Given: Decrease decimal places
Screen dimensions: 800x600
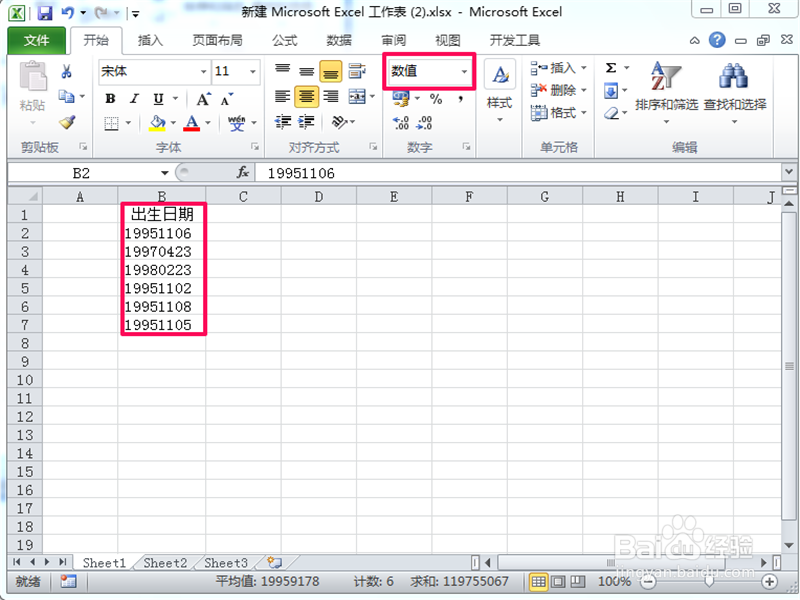Looking at the screenshot, I should (x=424, y=123).
